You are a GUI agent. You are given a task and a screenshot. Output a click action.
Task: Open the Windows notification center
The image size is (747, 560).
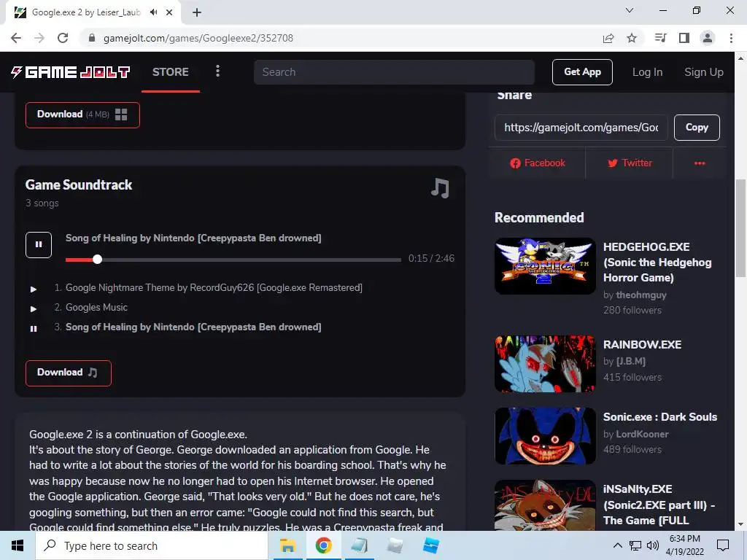point(723,545)
